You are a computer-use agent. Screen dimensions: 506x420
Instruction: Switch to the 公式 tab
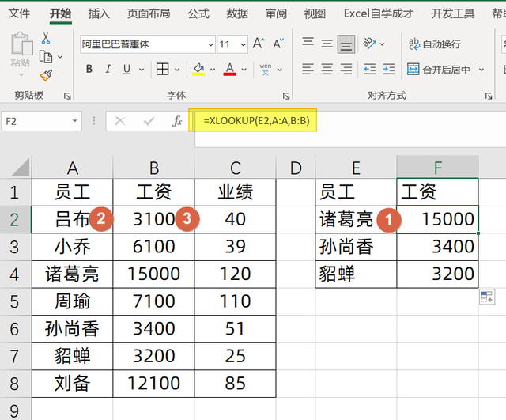point(198,13)
